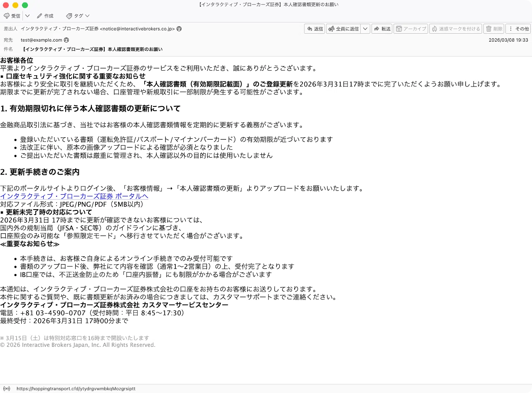Click the red close window button
This screenshot has height=393, width=532.
coord(6,5)
